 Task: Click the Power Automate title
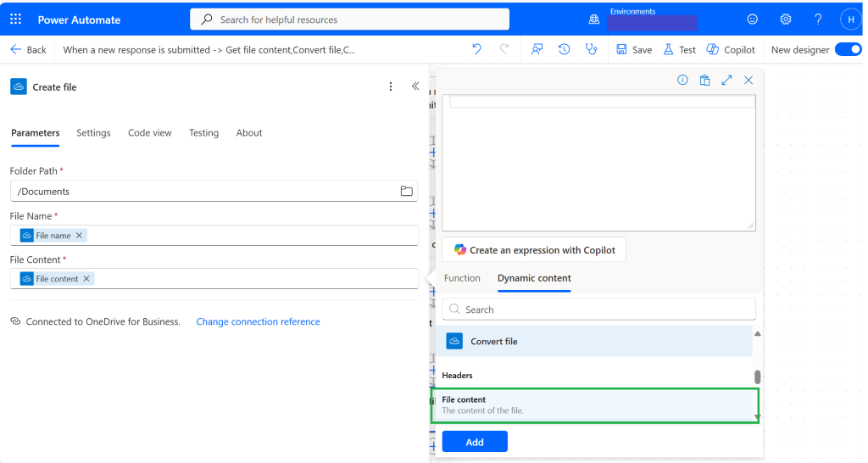79,20
